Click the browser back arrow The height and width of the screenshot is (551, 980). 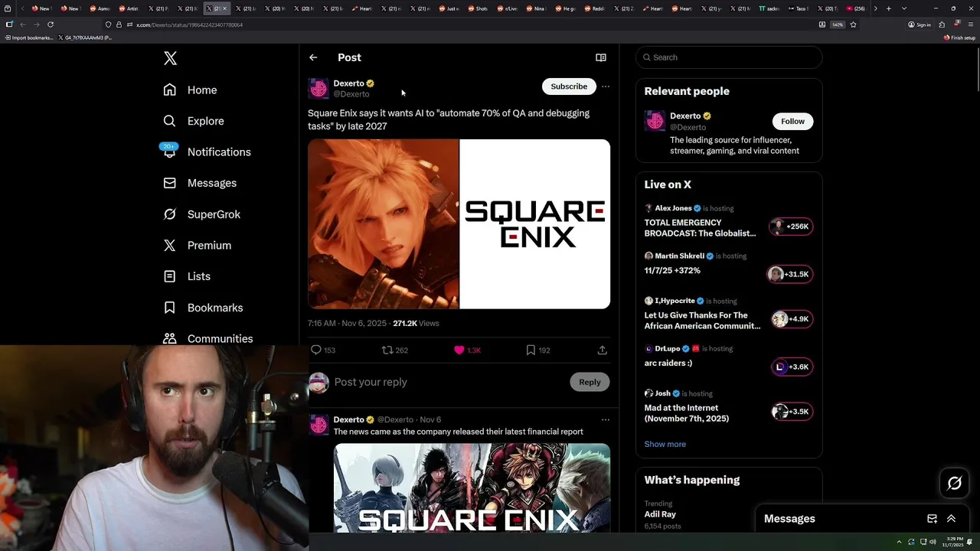coord(22,24)
